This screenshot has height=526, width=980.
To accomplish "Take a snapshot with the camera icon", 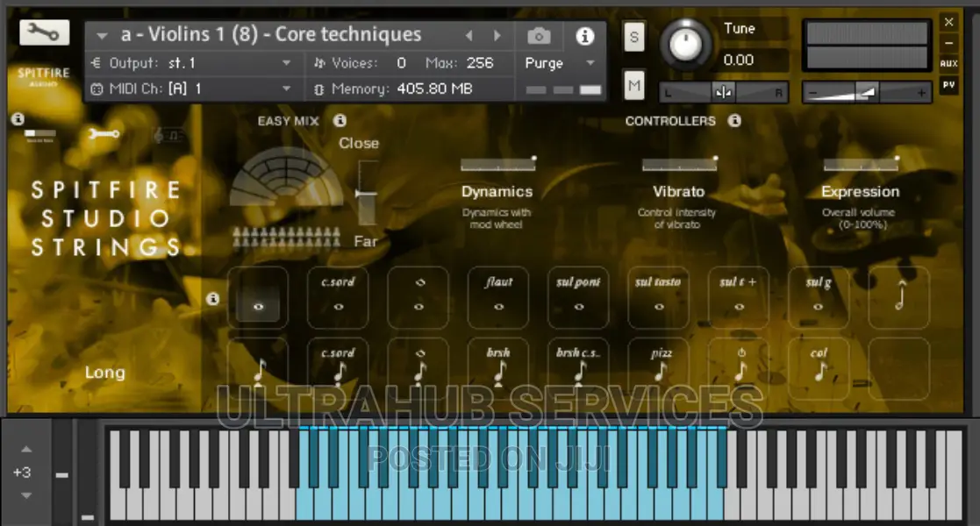I will click(539, 36).
